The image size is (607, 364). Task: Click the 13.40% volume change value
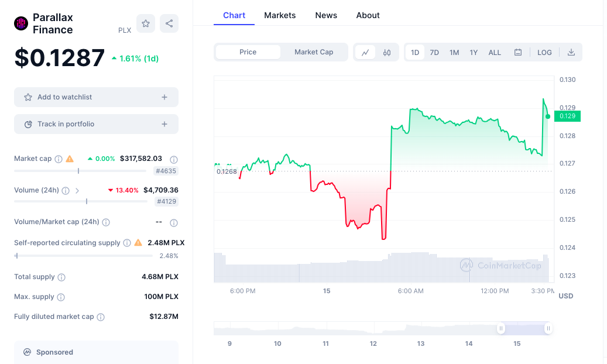click(123, 190)
